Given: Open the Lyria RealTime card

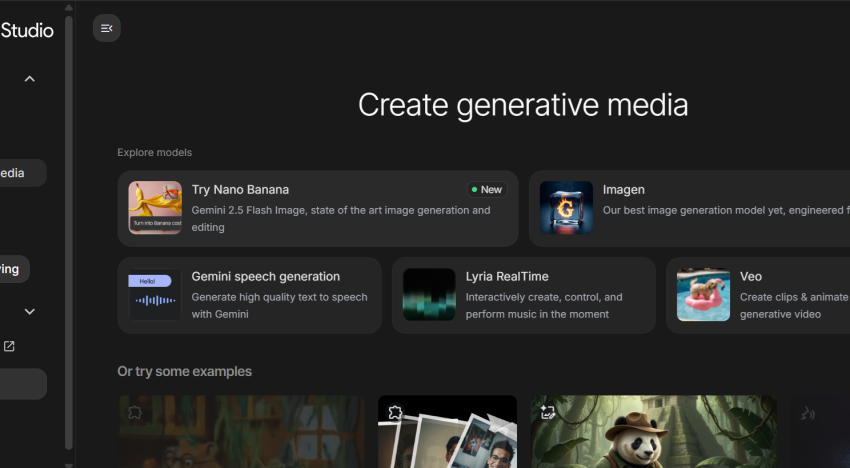Looking at the screenshot, I should click(x=524, y=295).
